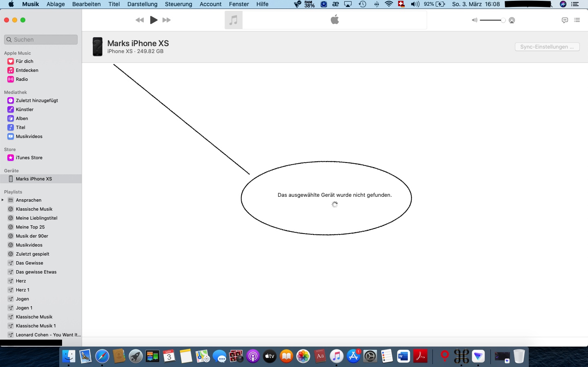Click the Suchen search field
The height and width of the screenshot is (367, 588).
point(41,40)
